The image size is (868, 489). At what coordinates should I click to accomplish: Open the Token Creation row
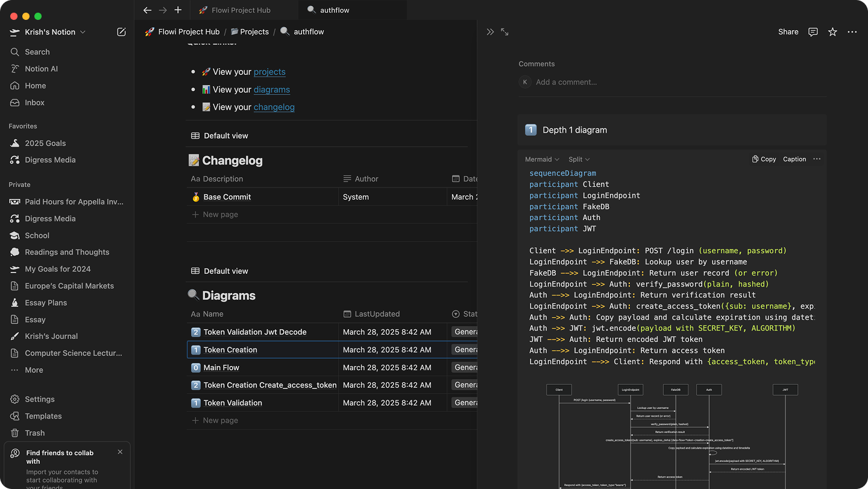click(x=230, y=350)
